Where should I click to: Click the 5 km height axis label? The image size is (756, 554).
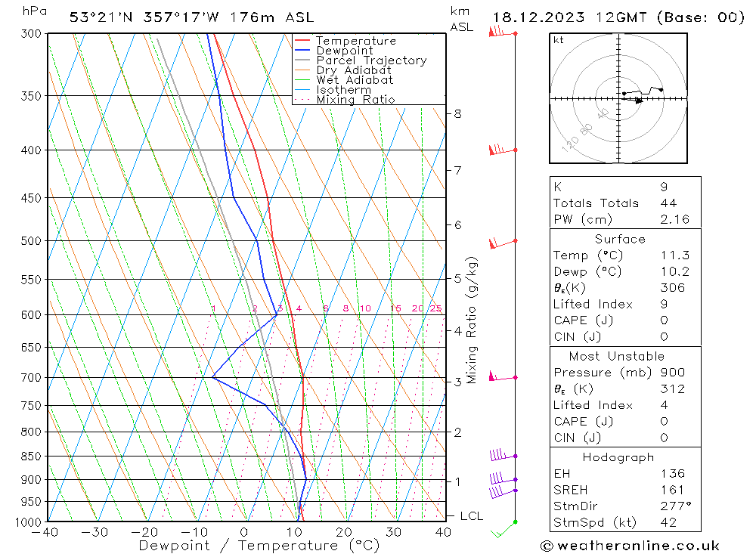pos(457,279)
